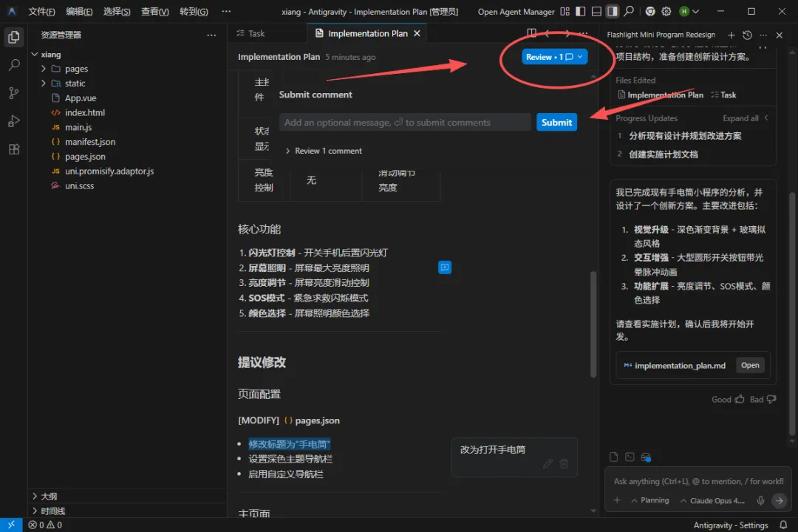Expand the Review 1 comment section
This screenshot has height=532, width=798.
pos(288,151)
